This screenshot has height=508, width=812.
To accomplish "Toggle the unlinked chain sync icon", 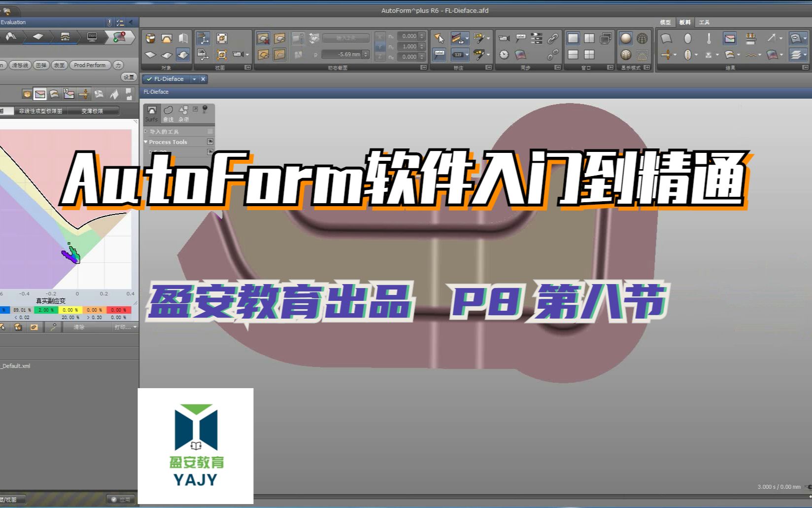I will coord(553,55).
